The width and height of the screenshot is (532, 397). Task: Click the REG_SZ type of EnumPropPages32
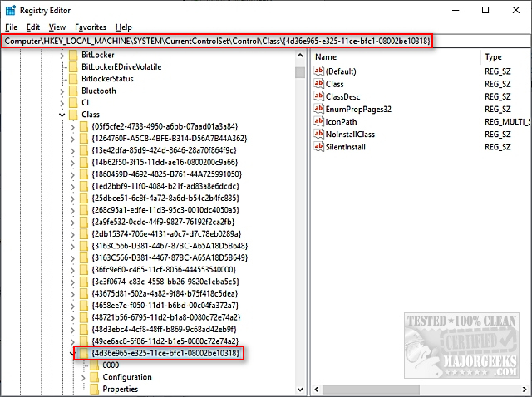tap(497, 109)
